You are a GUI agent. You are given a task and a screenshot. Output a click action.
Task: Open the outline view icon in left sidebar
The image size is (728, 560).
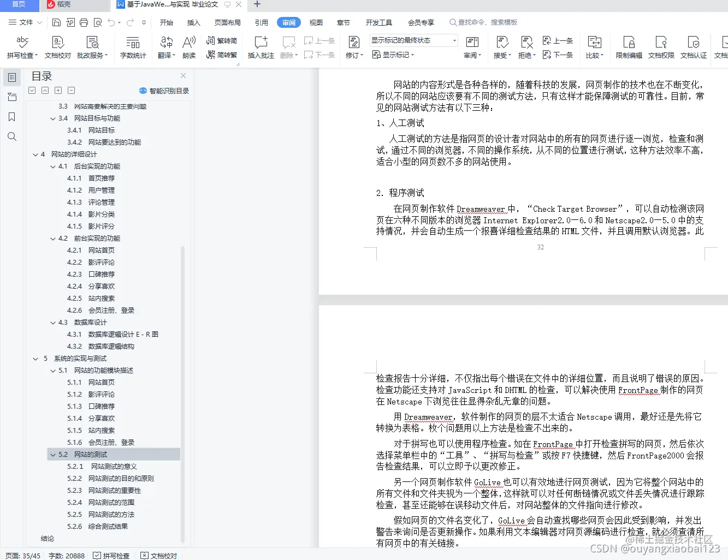12,78
